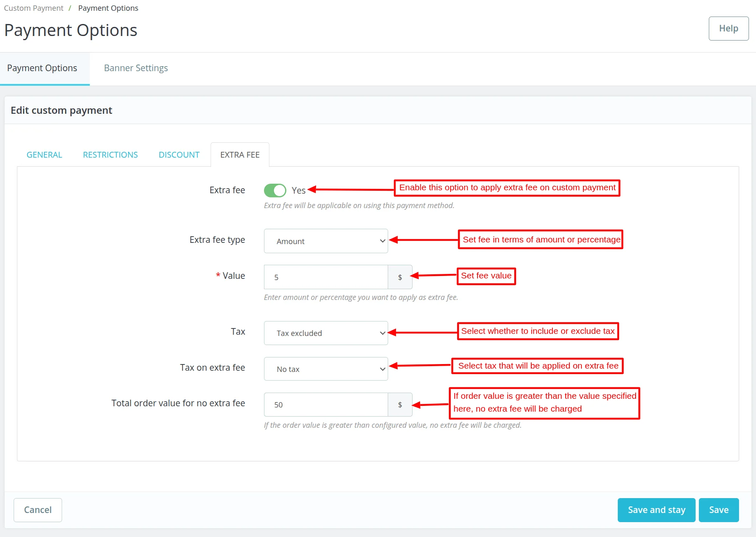Go to the DISCOUNT tab

pyautogui.click(x=179, y=155)
